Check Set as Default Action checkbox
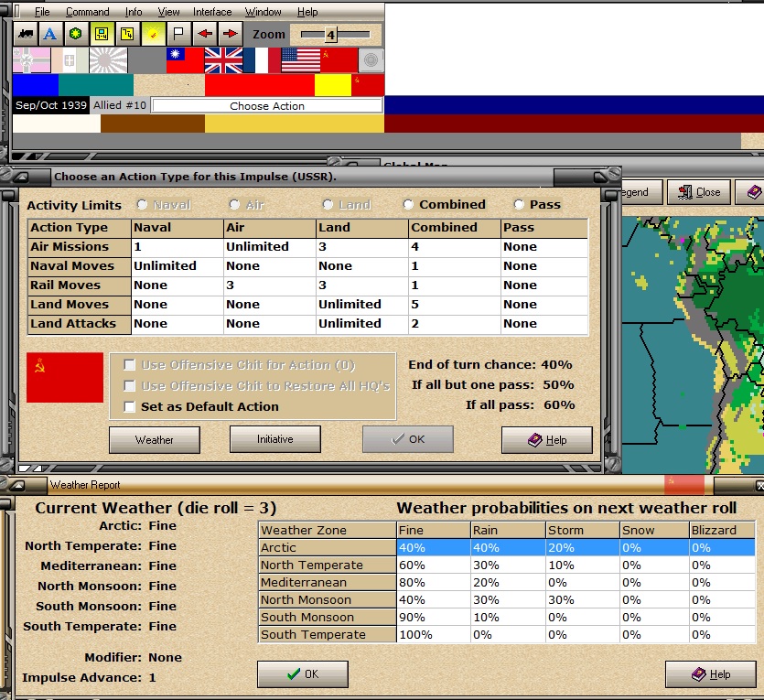 pos(130,407)
